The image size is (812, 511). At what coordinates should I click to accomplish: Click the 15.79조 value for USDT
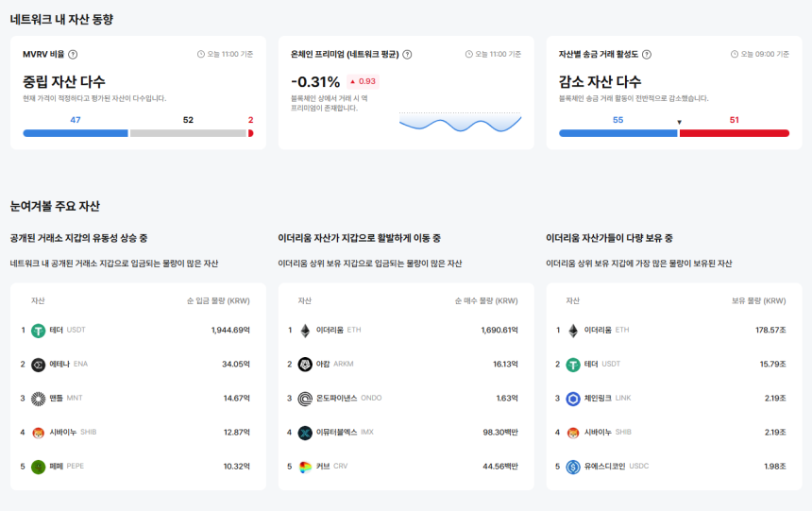772,365
